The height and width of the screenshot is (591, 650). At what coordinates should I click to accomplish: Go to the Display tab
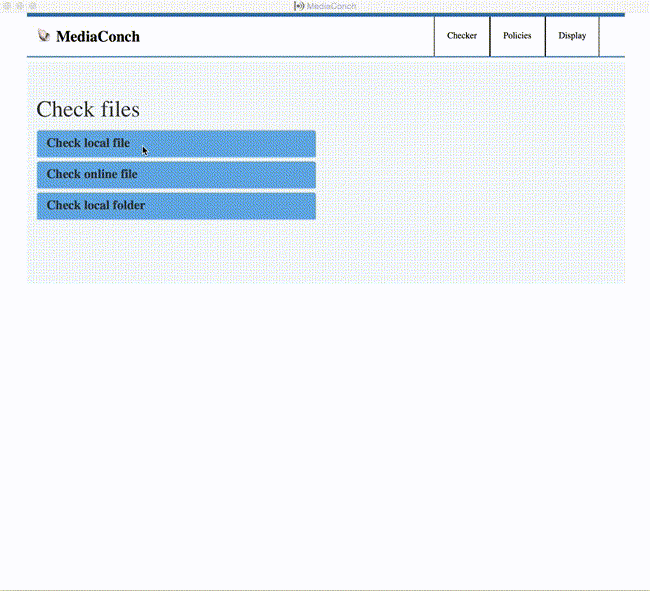tap(572, 36)
